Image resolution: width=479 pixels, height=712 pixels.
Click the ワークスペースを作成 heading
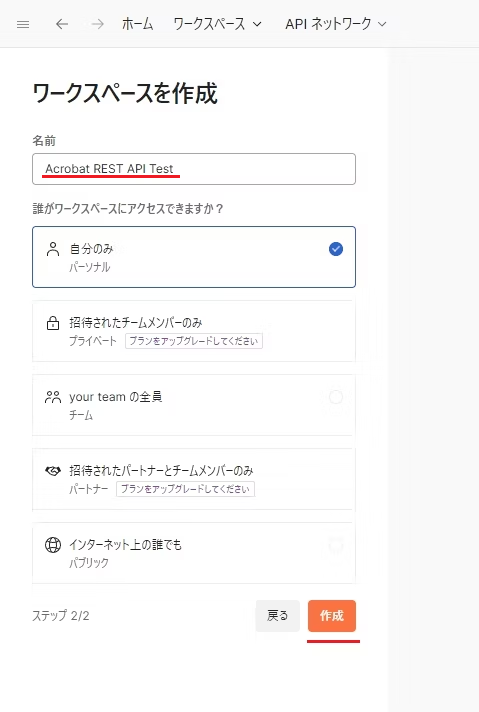125,94
